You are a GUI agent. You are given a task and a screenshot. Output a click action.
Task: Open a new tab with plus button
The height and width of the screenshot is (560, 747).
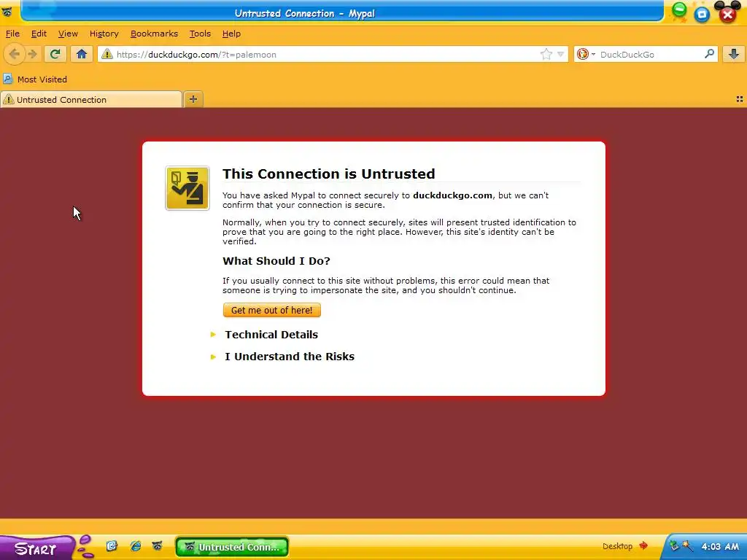(193, 99)
